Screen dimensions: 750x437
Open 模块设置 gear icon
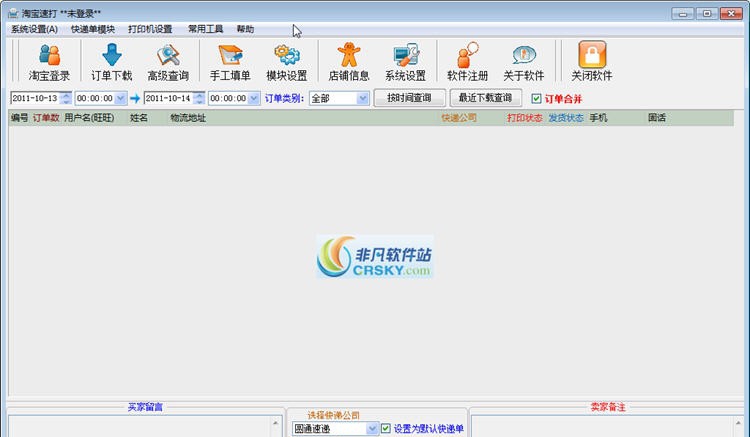[x=287, y=55]
